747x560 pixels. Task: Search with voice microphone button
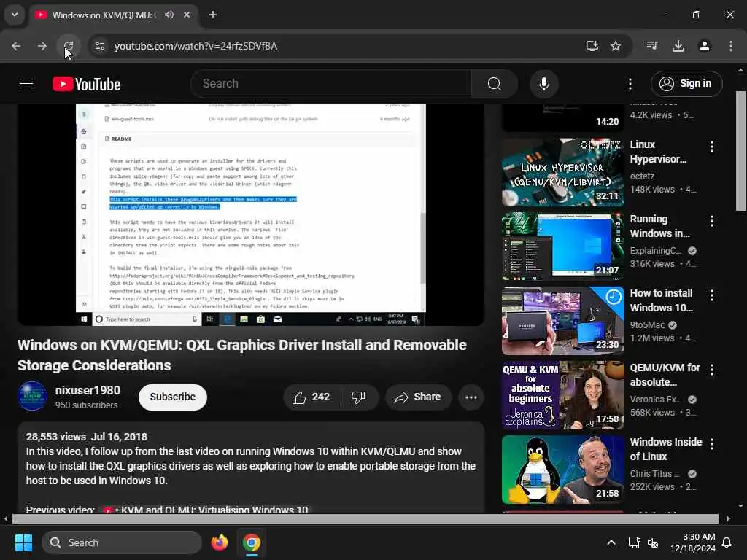pyautogui.click(x=543, y=84)
